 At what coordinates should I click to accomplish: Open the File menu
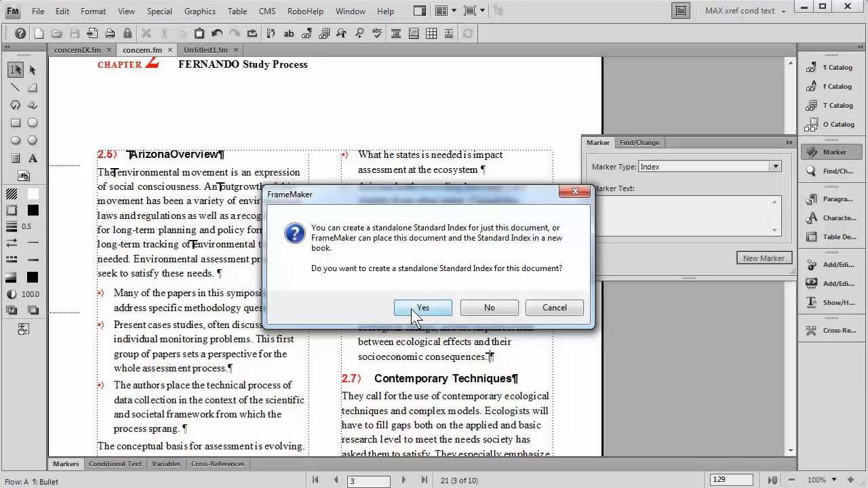tap(38, 12)
